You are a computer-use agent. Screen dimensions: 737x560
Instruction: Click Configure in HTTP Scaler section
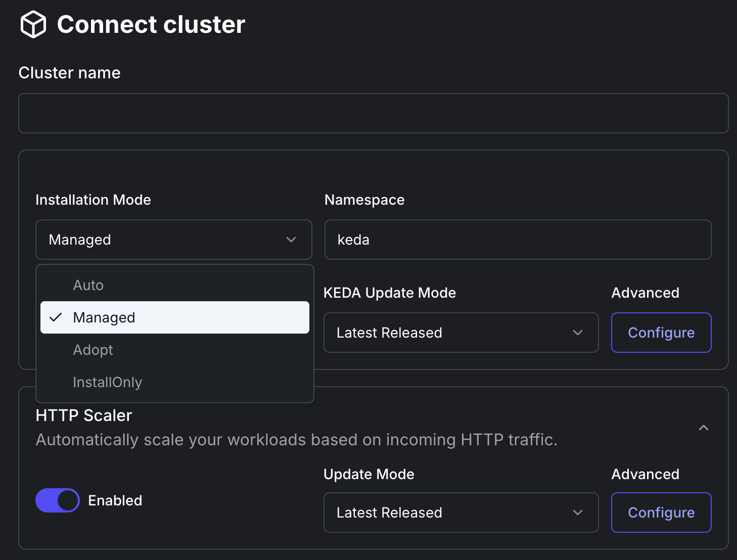(661, 512)
